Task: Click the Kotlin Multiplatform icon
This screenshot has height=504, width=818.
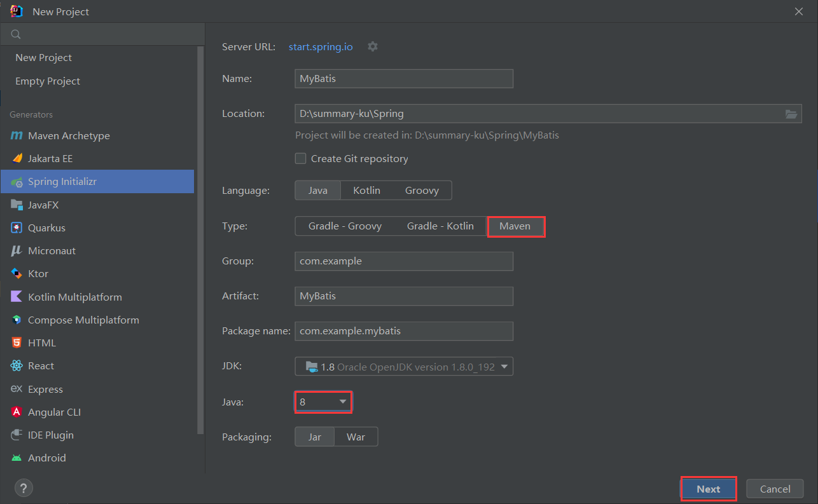Action: coord(17,297)
